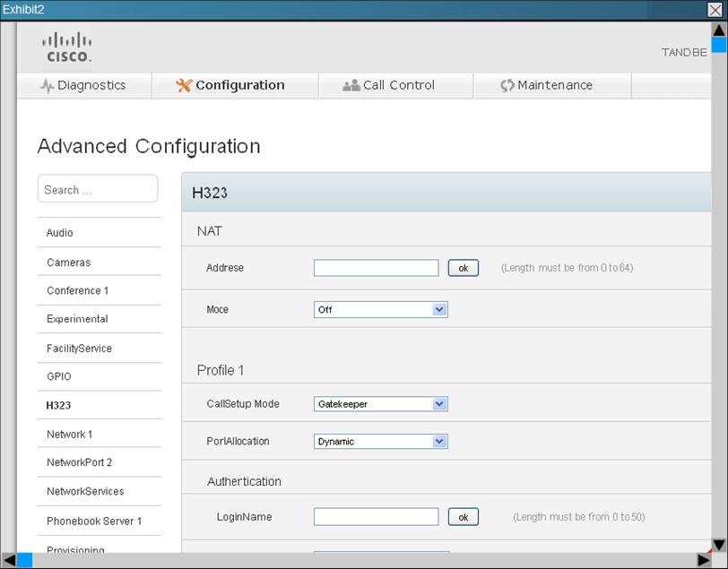Click inside the Search field

99,188
